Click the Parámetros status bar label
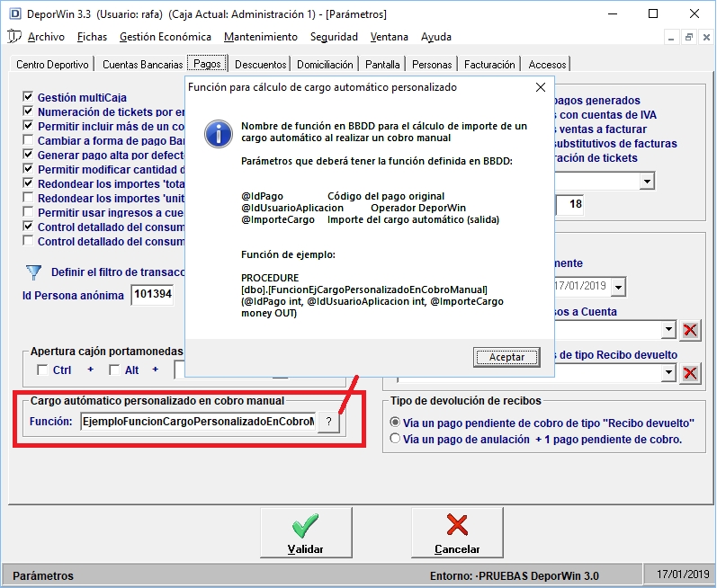 [43, 575]
